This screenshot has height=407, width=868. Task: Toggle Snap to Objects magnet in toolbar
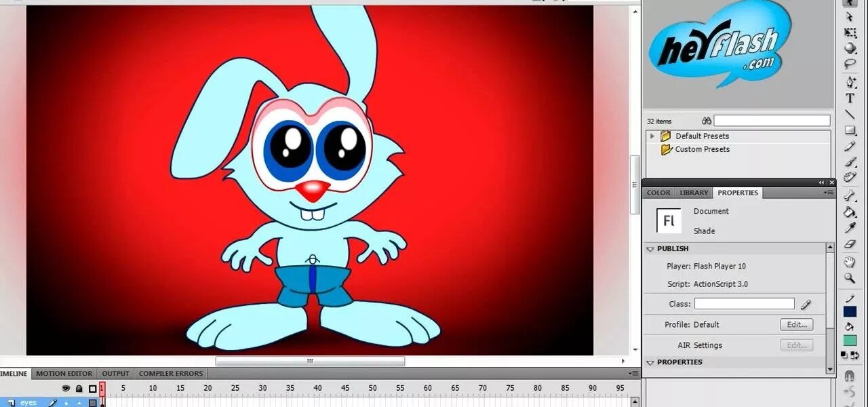[x=850, y=376]
